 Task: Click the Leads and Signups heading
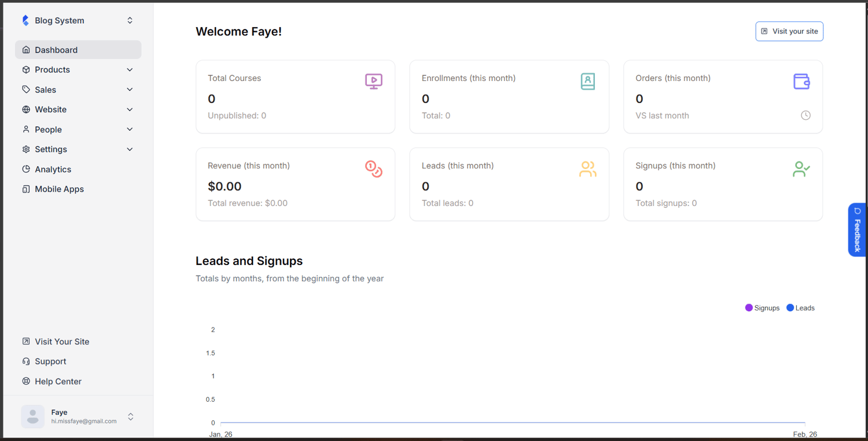249,261
